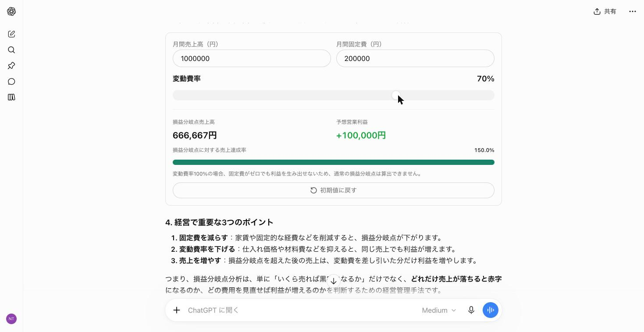
Task: Click the 共有 share button
Action: (x=605, y=11)
